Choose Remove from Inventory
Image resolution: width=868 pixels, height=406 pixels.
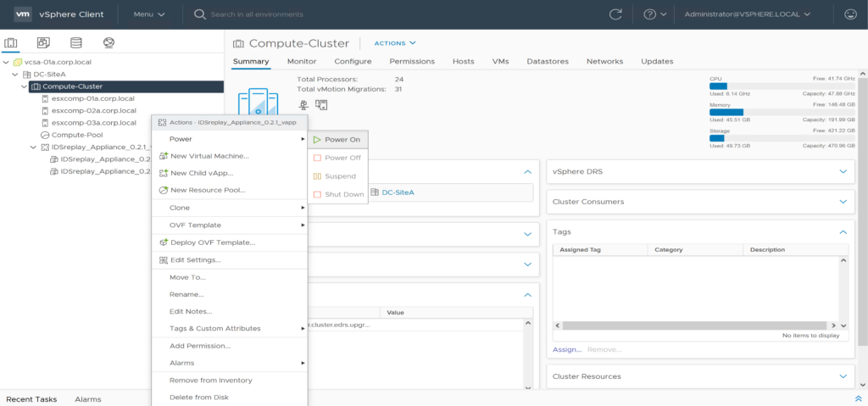pos(230,380)
